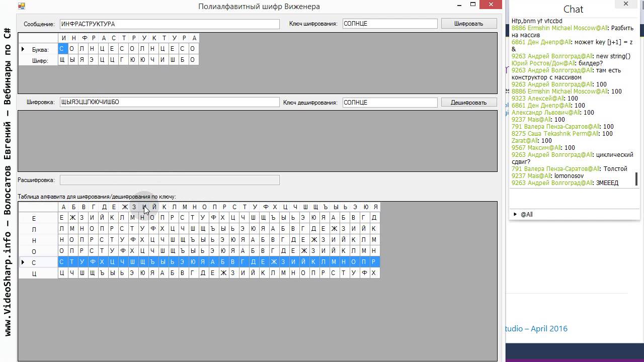The height and width of the screenshot is (362, 644).
Task: Click column header И in the message table
Action: point(63,38)
